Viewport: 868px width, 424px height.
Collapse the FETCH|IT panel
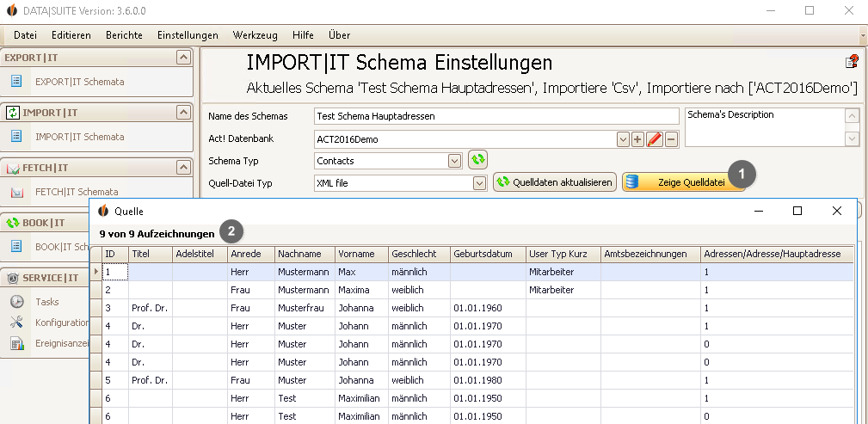[182, 167]
